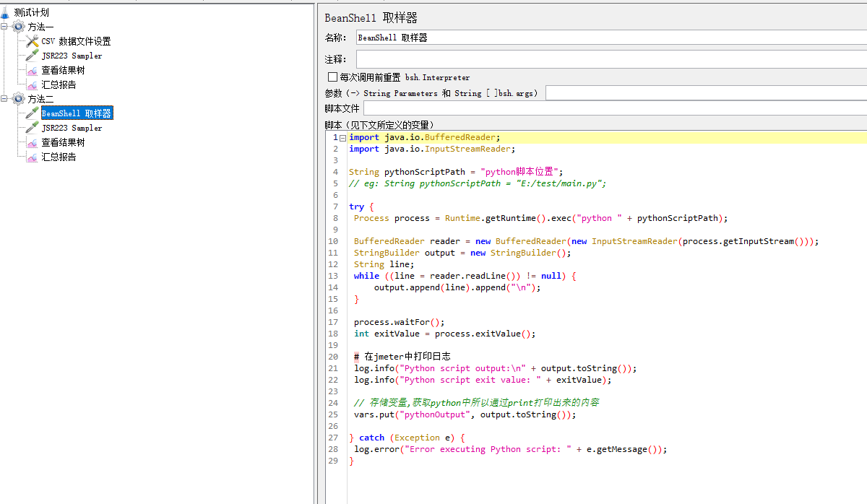Click the test plan flask icon
The image size is (867, 504).
(x=5, y=12)
